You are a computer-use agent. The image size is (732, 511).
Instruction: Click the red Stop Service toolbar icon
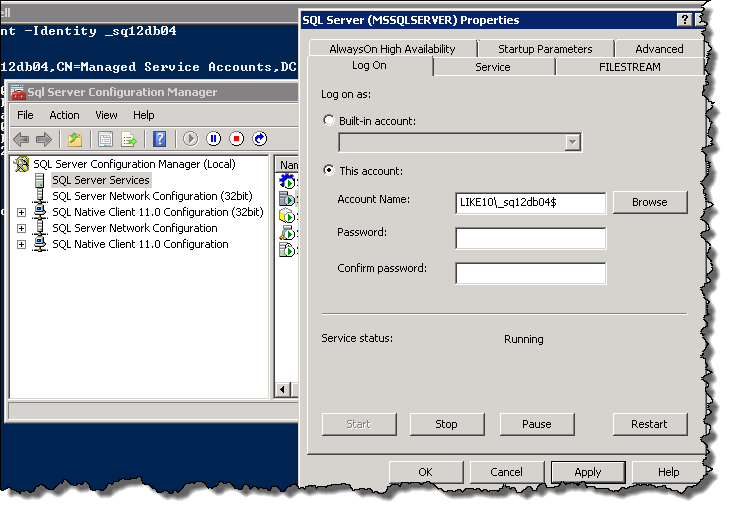(237, 139)
